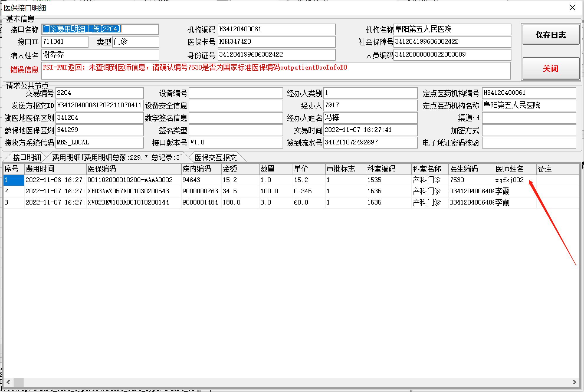The width and height of the screenshot is (584, 392).
Task: Select row 1 in the table
Action: tap(14, 180)
